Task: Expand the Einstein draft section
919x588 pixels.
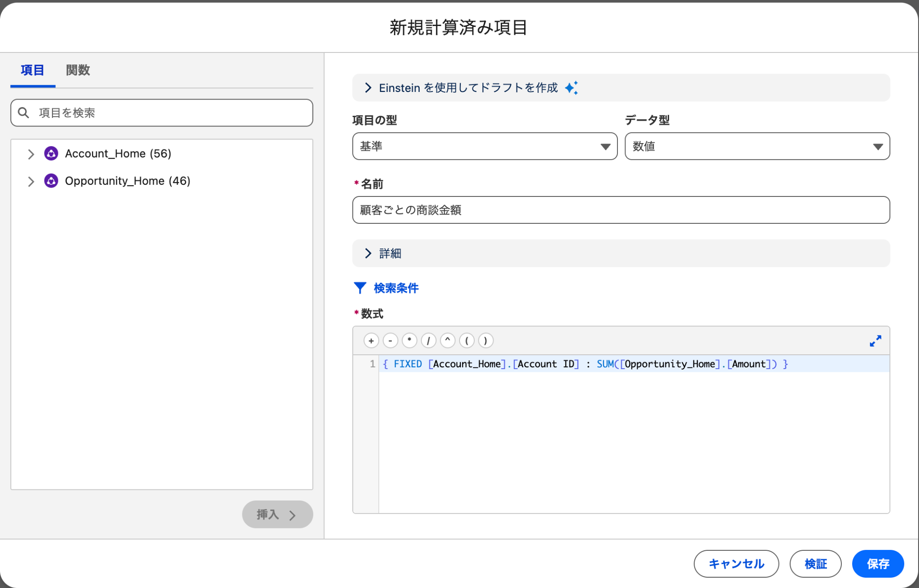Action: (368, 87)
